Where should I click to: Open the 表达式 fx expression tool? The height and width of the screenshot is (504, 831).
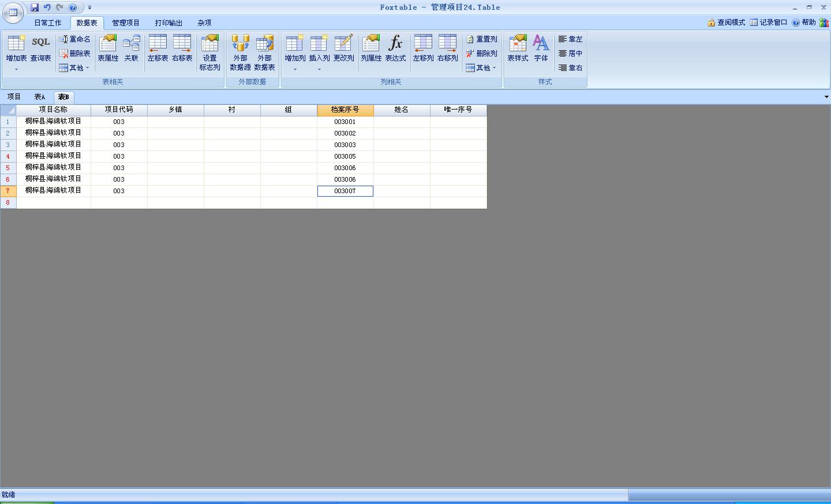click(395, 48)
